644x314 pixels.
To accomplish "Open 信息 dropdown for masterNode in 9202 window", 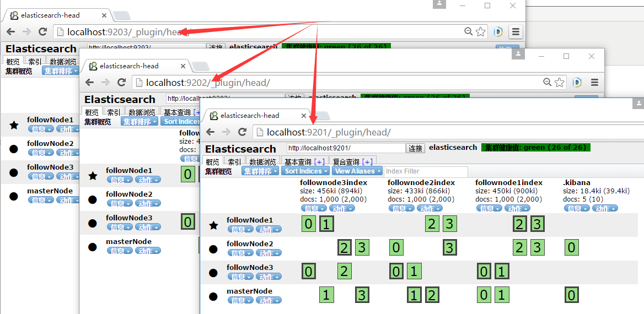I will (x=120, y=251).
